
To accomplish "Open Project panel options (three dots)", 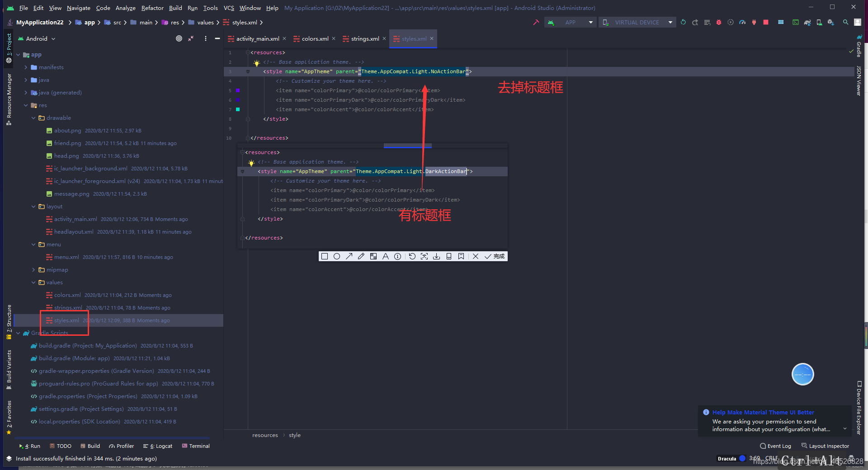I will point(205,38).
